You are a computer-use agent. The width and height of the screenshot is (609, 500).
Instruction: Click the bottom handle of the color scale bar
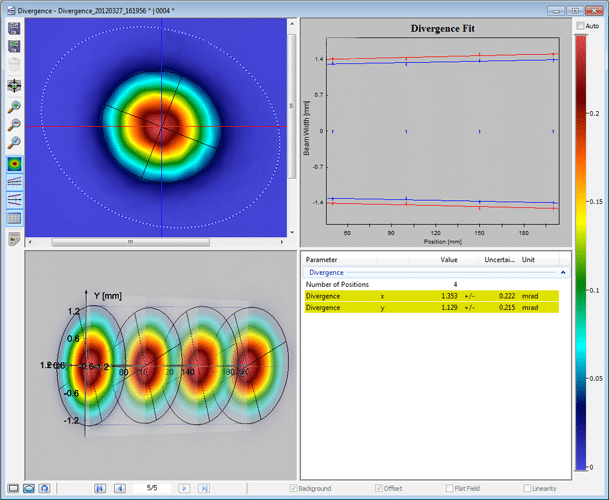[581, 470]
